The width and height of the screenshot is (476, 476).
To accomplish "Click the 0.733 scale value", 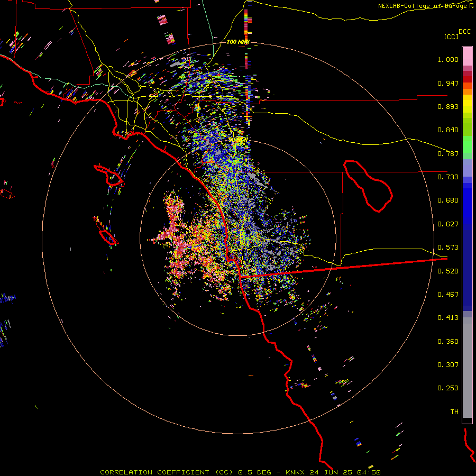I will tap(448, 177).
